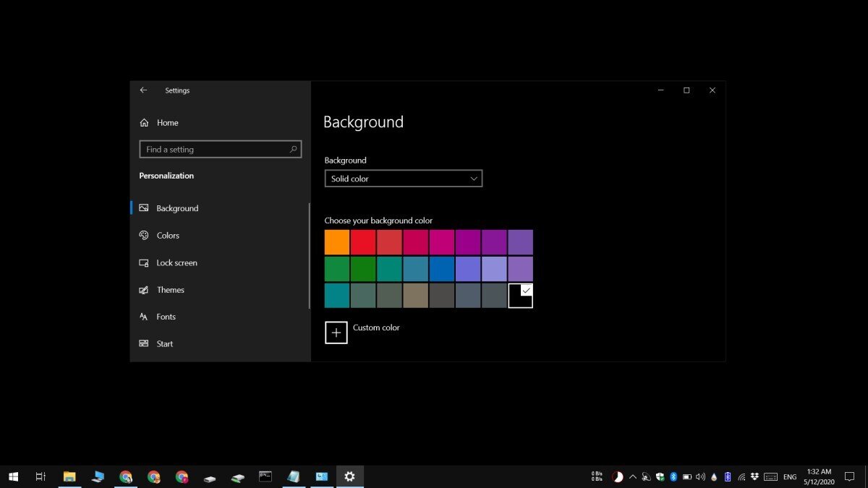Open File Explorer from the taskbar
The height and width of the screenshot is (488, 868).
69,476
